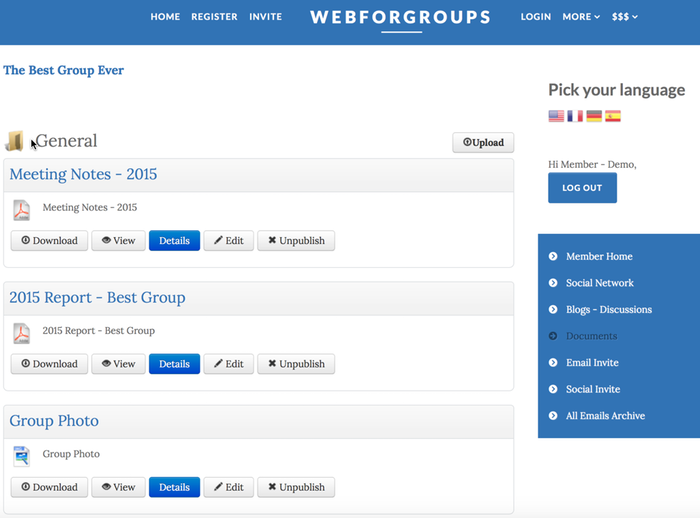Open Email Invite sidebar link

click(x=592, y=363)
